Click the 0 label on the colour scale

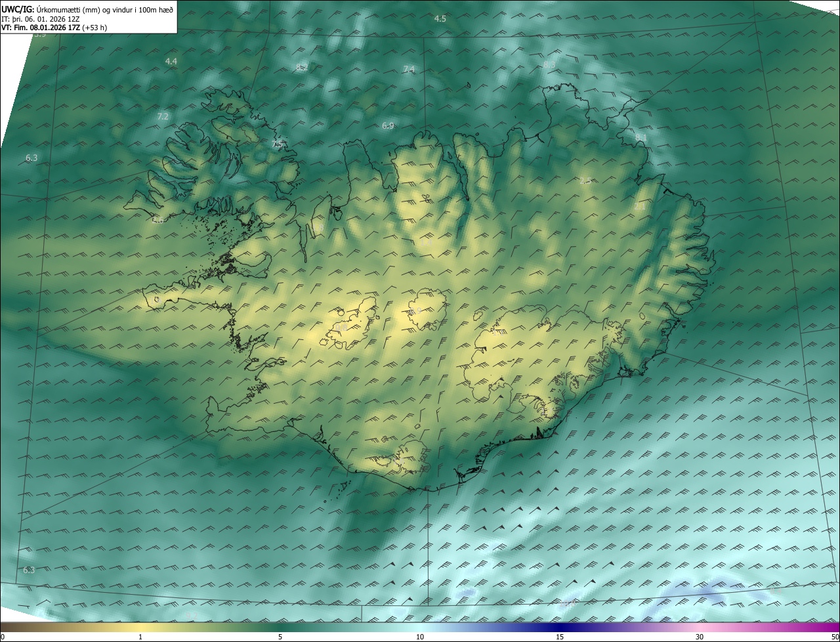tap(3, 637)
